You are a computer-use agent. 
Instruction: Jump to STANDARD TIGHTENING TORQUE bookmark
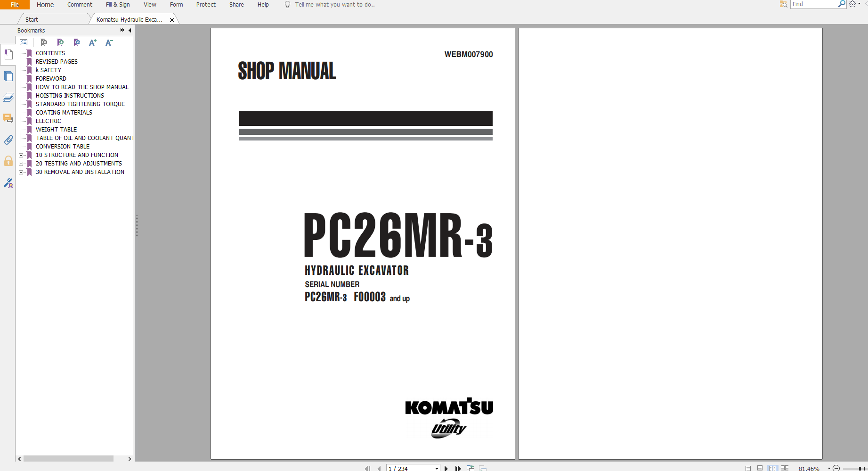[x=80, y=104]
